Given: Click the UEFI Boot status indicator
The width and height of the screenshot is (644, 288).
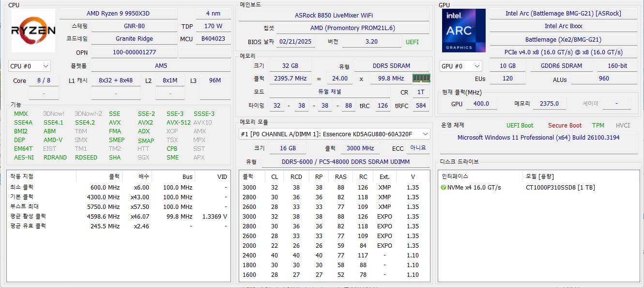Looking at the screenshot, I should (x=520, y=126).
